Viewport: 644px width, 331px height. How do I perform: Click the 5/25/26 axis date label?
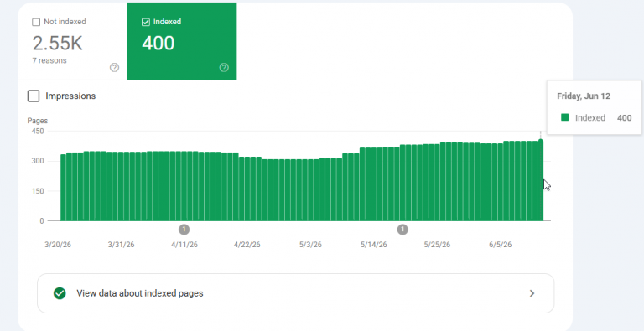tap(437, 245)
